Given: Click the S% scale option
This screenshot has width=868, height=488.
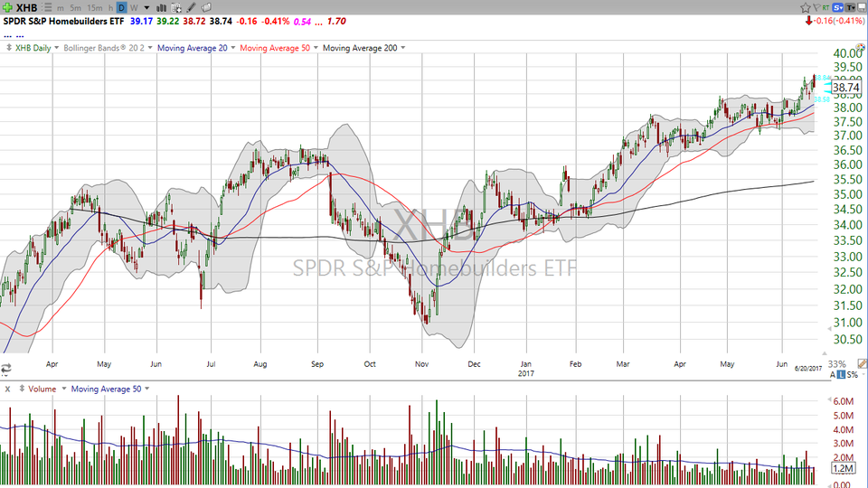Looking at the screenshot, I should coord(853,374).
